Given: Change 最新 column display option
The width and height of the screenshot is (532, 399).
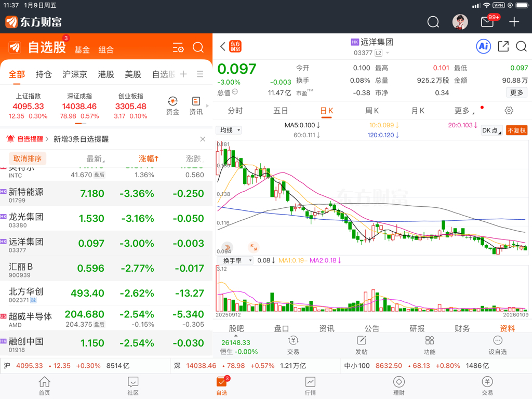Looking at the screenshot, I should [x=96, y=158].
